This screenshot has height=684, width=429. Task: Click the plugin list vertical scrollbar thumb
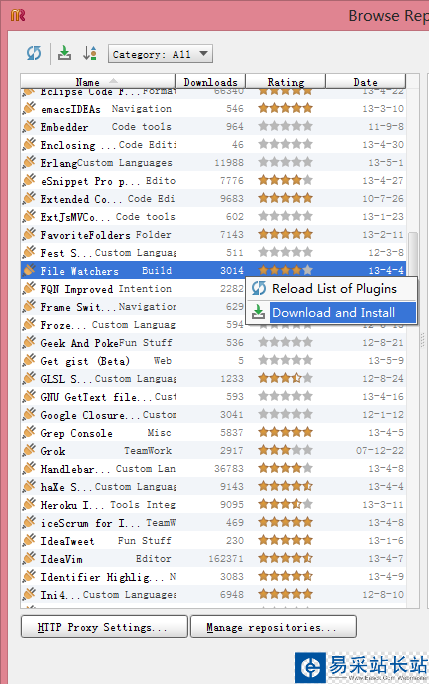click(x=412, y=254)
